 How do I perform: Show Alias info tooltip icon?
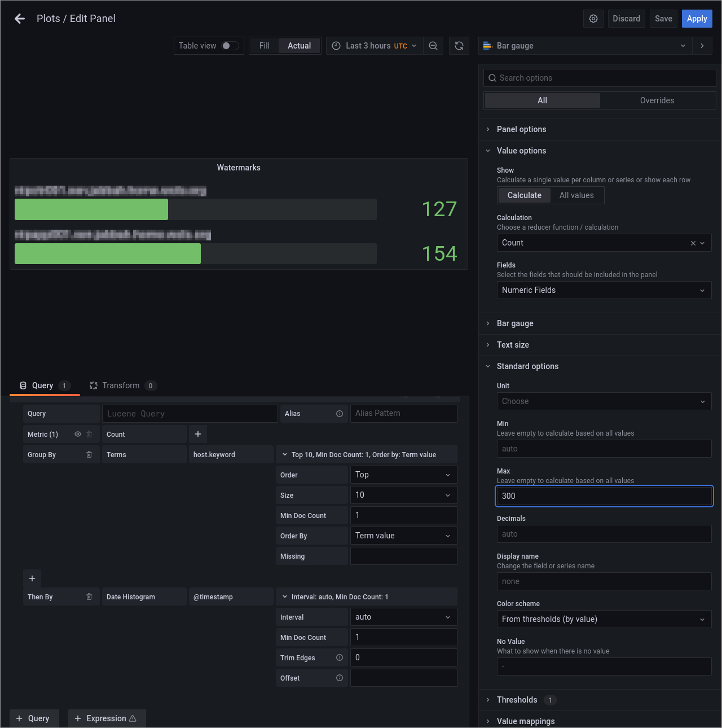point(340,414)
